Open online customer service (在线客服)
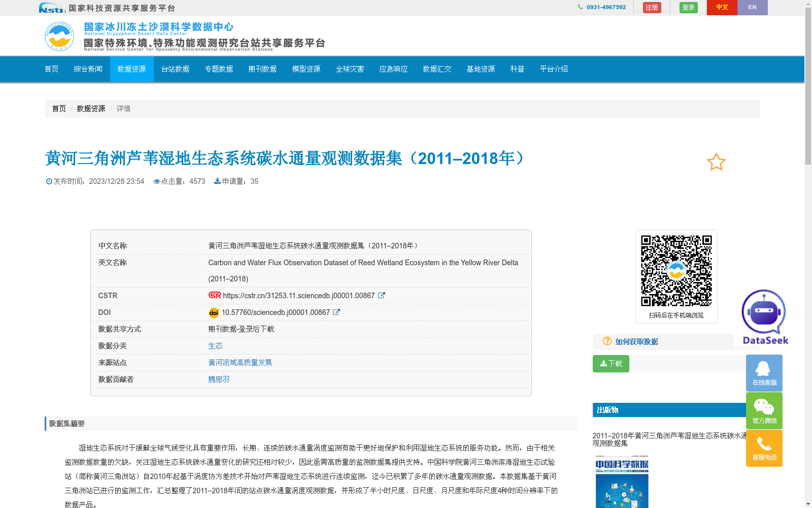Screen dimensions: 812x508 (764, 373)
